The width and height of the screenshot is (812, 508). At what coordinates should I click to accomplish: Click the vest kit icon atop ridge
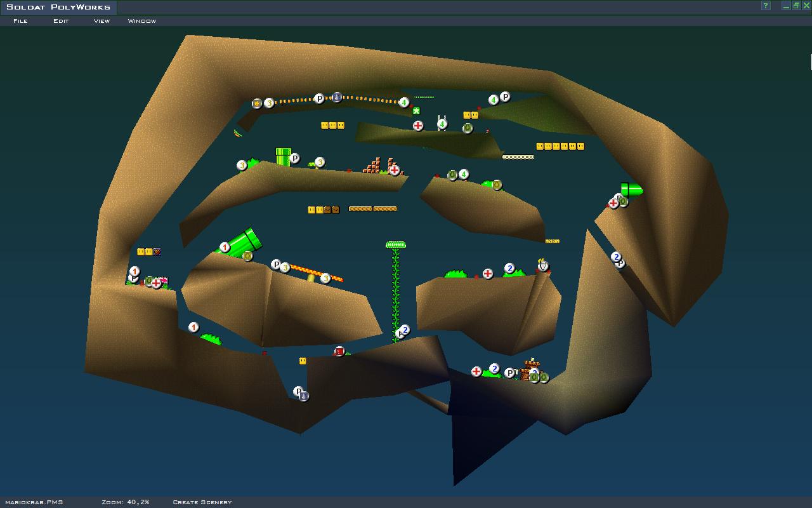tap(542, 265)
